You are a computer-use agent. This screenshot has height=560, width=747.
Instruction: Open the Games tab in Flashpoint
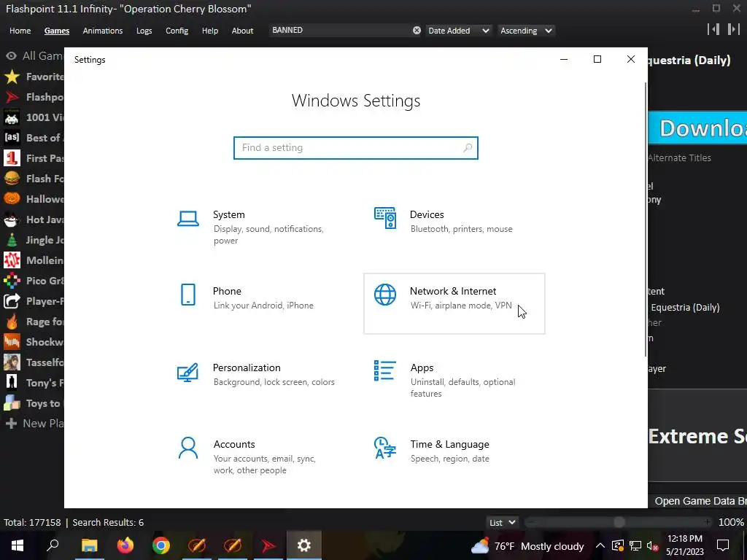[57, 31]
